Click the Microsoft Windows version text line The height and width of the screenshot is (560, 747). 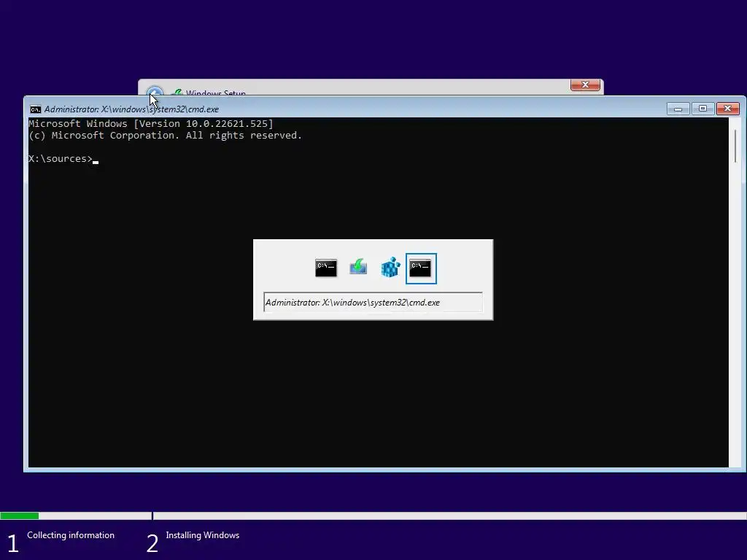(151, 124)
